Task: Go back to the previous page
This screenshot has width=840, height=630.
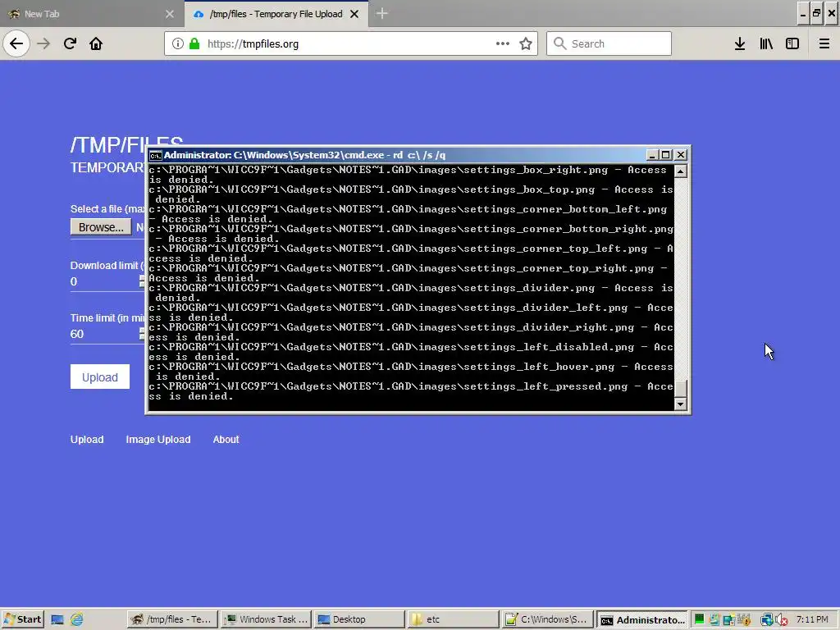Action: coord(16,43)
